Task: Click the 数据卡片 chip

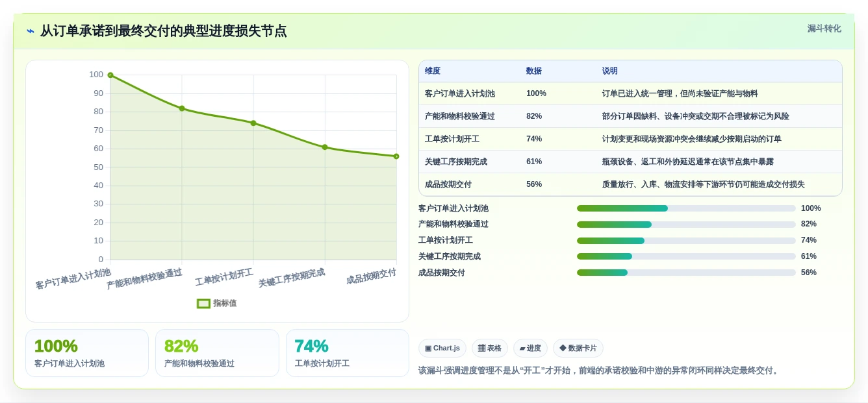Action: pos(578,348)
